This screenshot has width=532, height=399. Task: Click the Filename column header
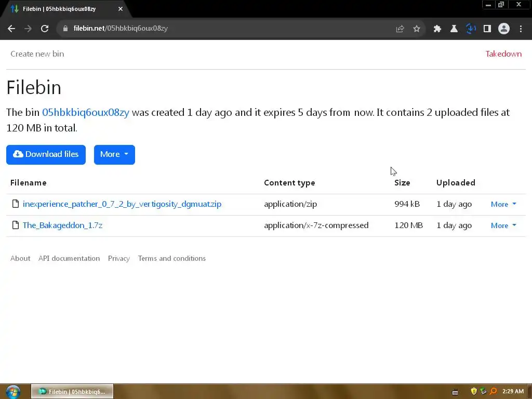coord(29,183)
